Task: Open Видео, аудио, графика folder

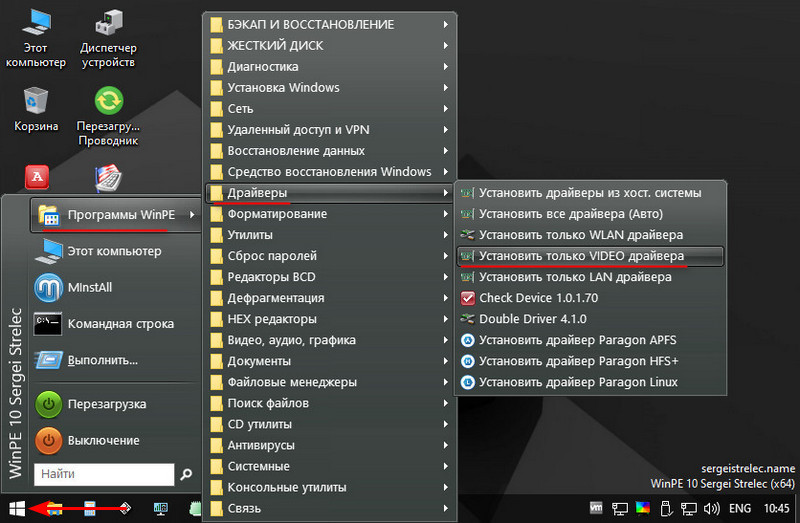Action: [330, 340]
